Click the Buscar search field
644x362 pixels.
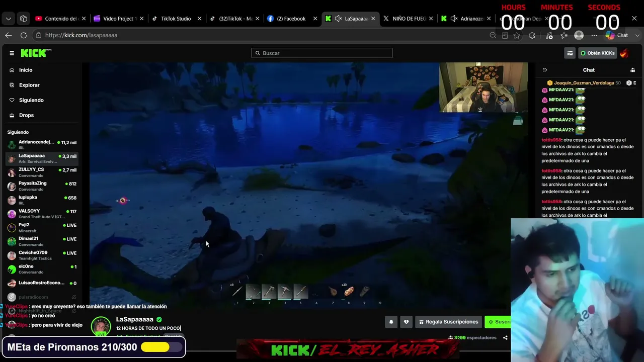[x=322, y=53]
